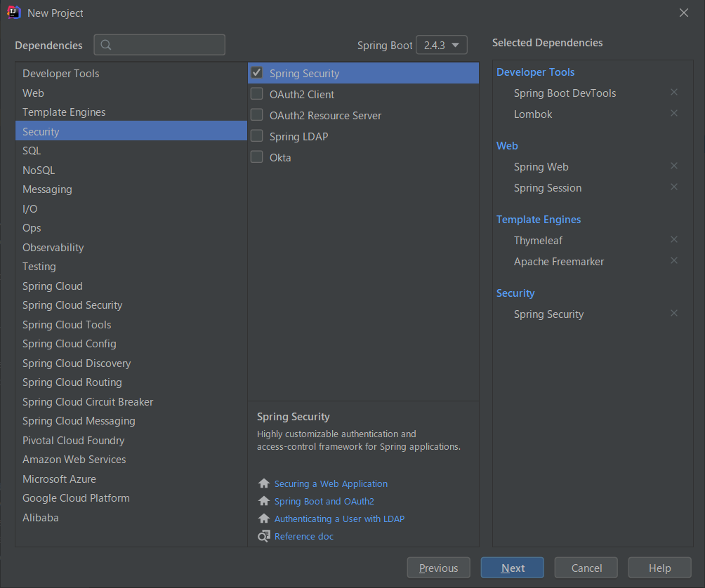Select the Testing category
Image resolution: width=705 pixels, height=588 pixels.
pos(131,267)
